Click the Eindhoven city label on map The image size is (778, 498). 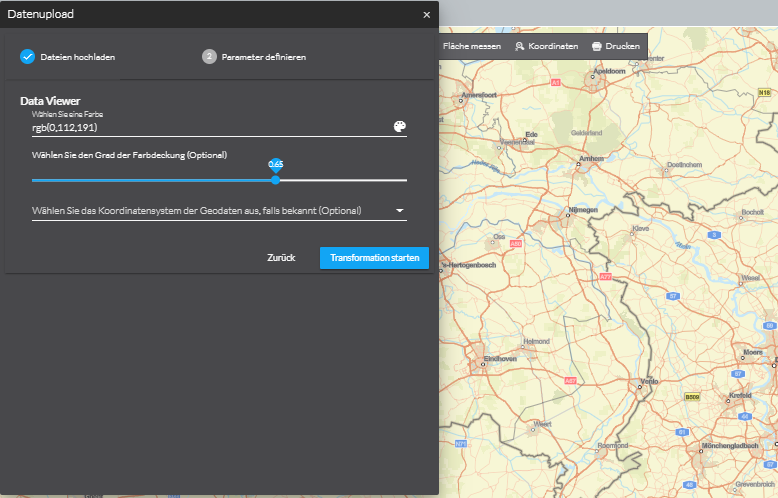tap(500, 358)
